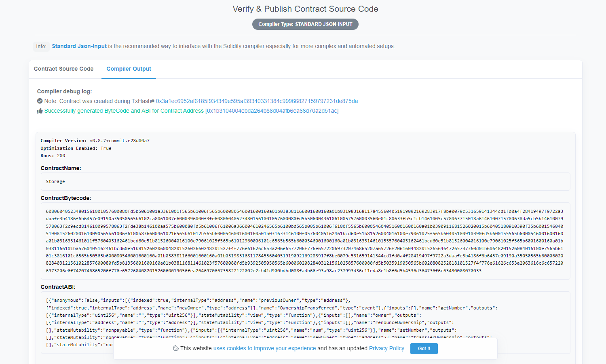606x364 pixels.
Task: Click the Info label badge
Action: [x=41, y=46]
